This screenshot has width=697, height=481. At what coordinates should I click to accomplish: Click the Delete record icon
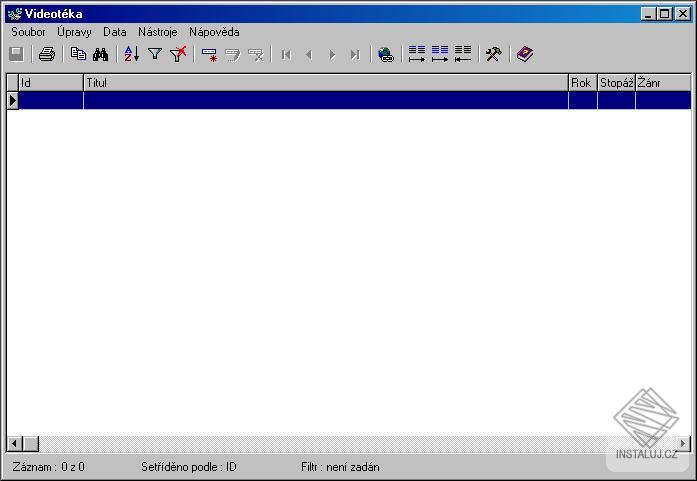(x=256, y=54)
